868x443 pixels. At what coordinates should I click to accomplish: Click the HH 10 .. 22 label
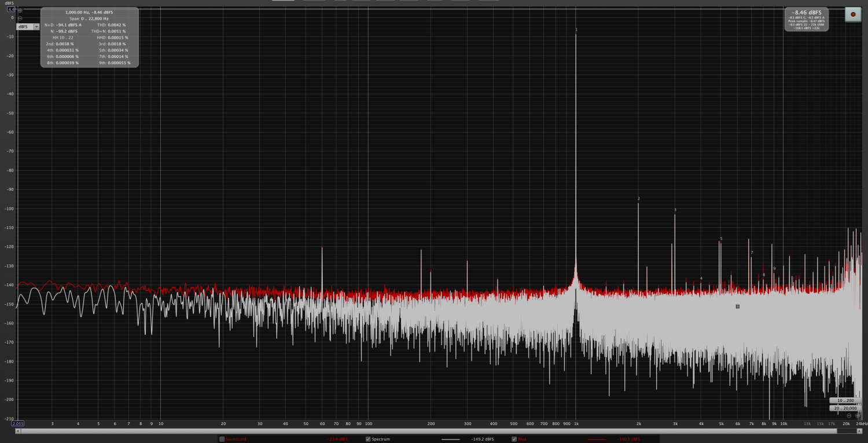pos(62,38)
